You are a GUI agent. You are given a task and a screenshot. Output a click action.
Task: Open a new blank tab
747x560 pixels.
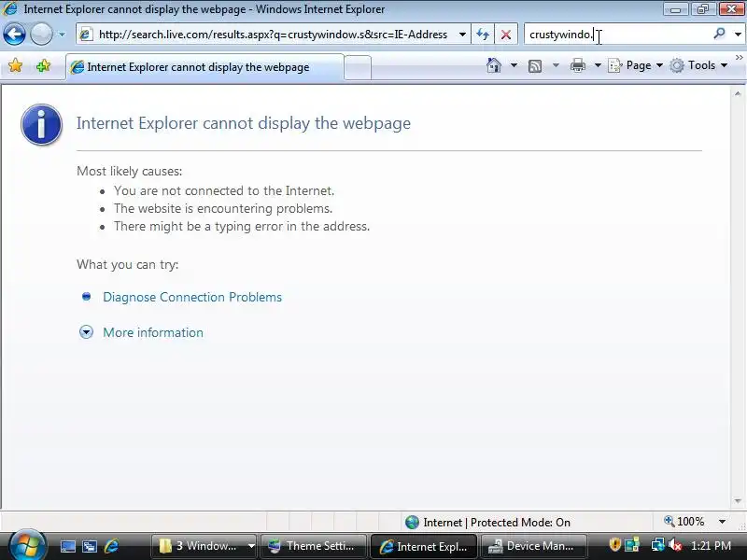(x=358, y=67)
